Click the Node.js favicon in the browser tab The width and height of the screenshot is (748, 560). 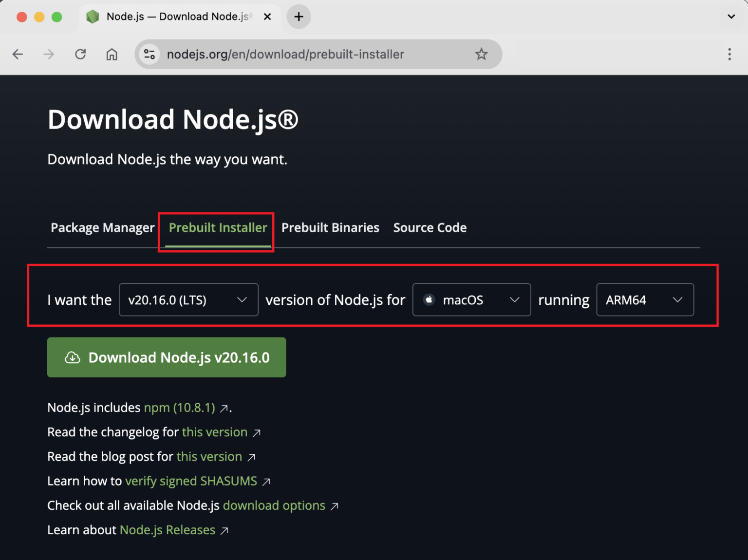click(93, 16)
